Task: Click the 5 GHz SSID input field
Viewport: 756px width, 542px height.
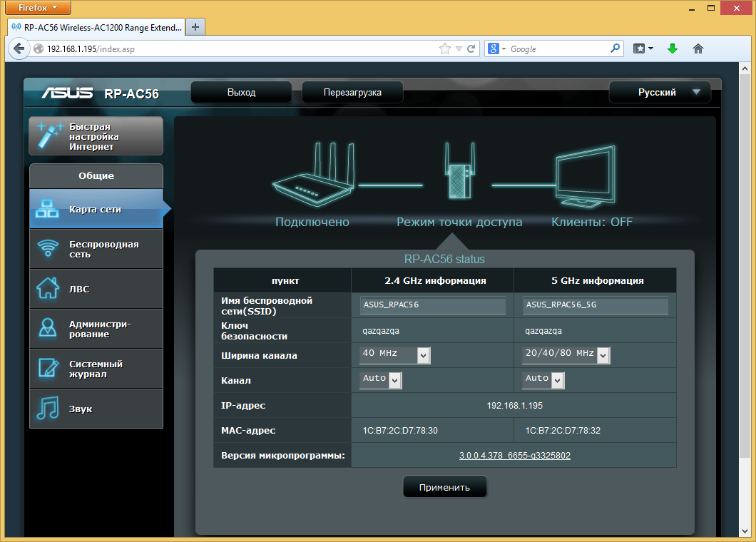Action: click(595, 305)
